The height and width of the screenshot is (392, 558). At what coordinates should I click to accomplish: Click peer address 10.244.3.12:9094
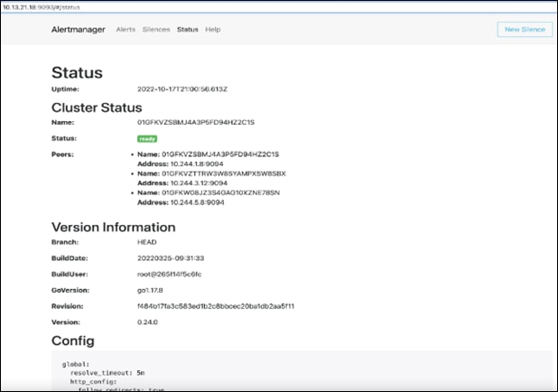[199, 183]
